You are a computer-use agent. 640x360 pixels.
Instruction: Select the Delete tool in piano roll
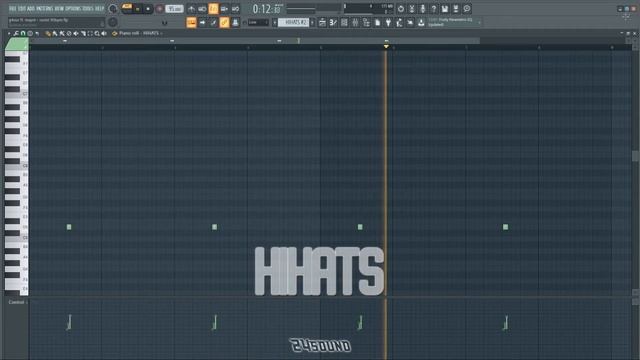[69, 33]
